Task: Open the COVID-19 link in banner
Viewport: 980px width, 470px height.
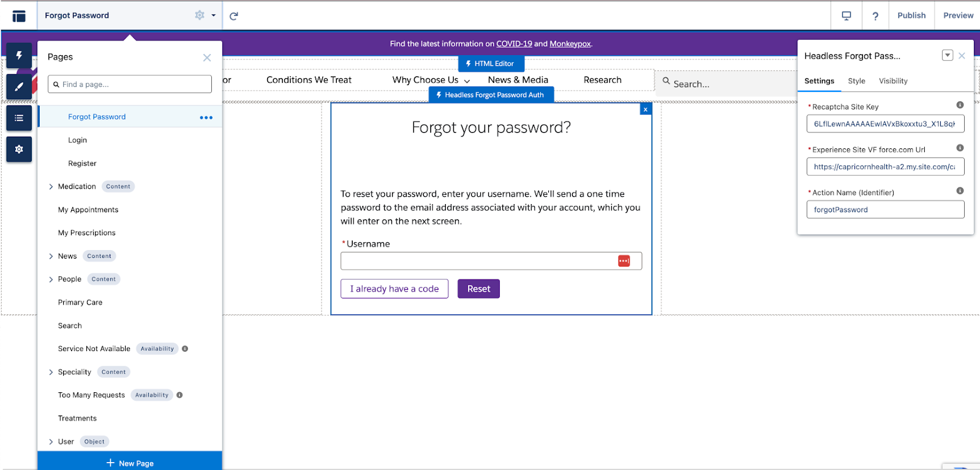Action: click(514, 44)
